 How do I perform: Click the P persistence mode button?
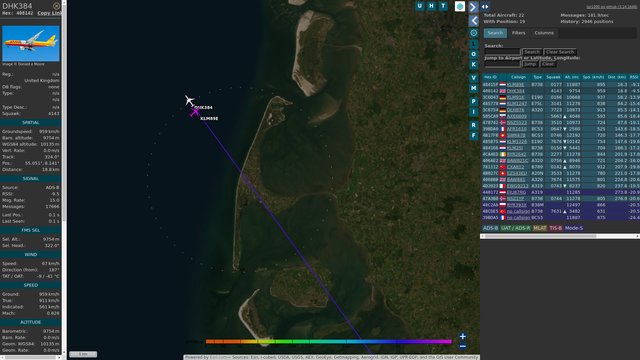pos(473,101)
